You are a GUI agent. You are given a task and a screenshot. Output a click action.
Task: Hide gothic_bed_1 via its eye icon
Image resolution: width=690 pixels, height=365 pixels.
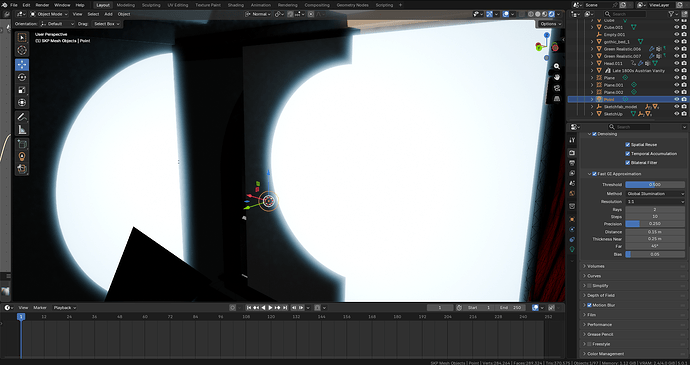pyautogui.click(x=677, y=41)
